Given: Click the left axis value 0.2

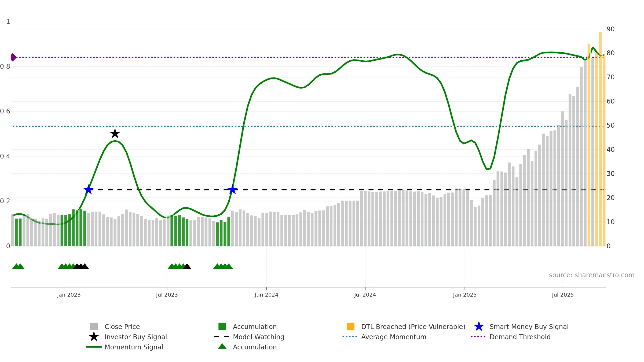Looking at the screenshot, I should pos(5,201).
